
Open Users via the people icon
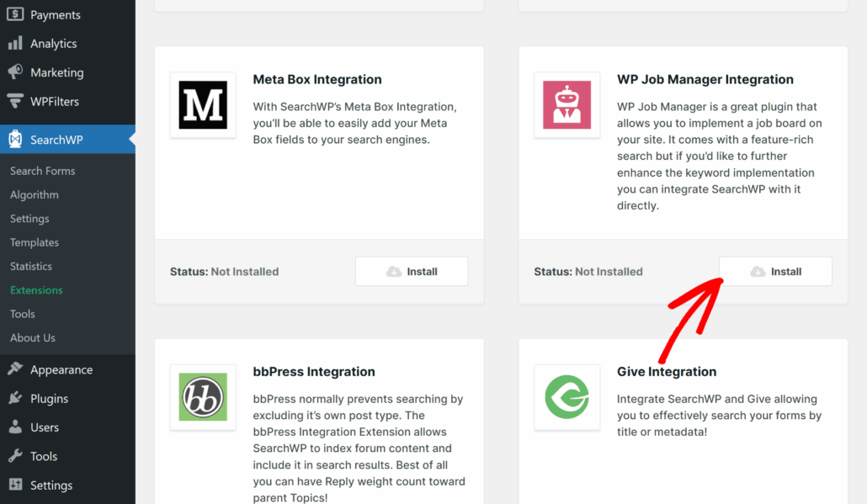click(14, 427)
